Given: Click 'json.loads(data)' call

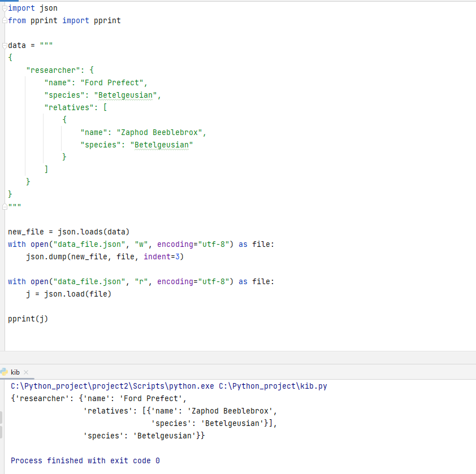Looking at the screenshot, I should coord(93,232).
